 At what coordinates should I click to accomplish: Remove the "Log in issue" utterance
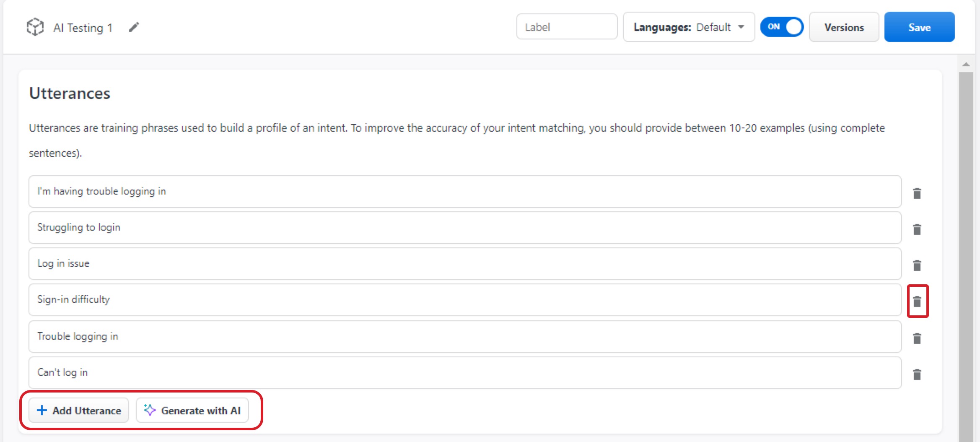pos(917,265)
